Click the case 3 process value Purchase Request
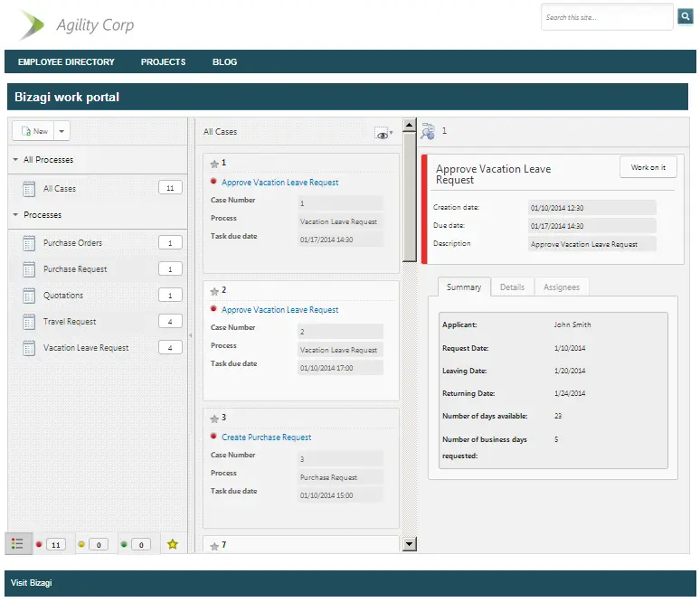 coord(340,477)
